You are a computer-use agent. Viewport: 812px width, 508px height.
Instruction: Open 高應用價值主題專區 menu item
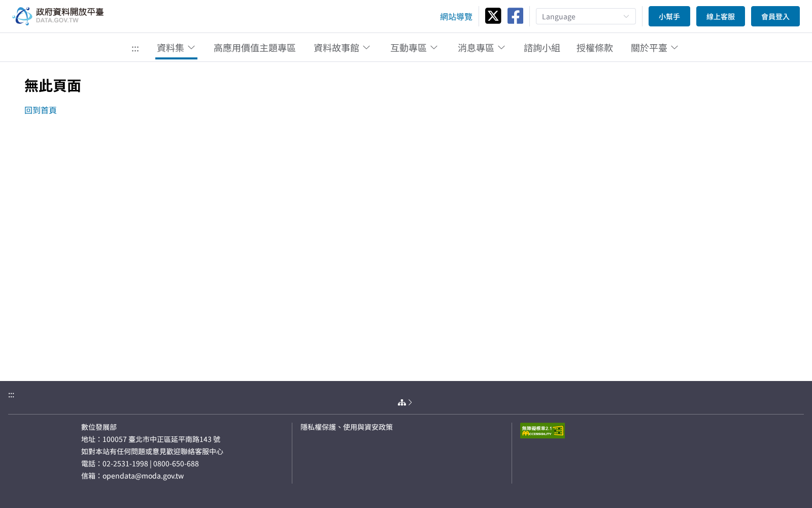click(x=255, y=48)
